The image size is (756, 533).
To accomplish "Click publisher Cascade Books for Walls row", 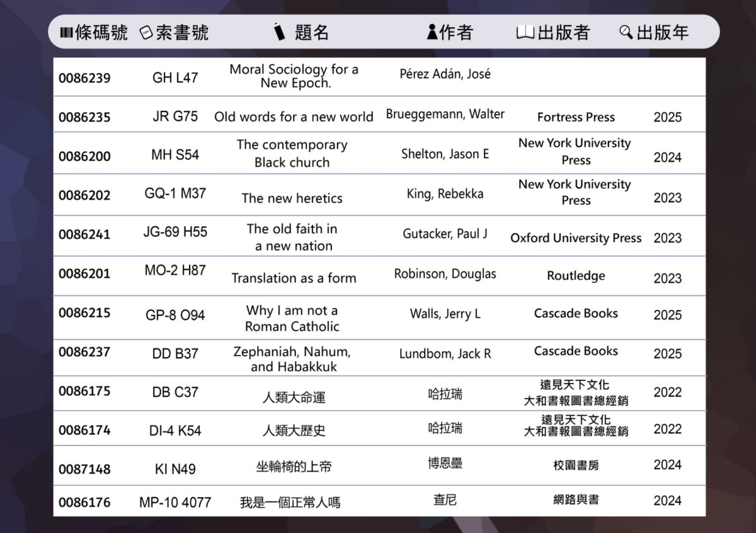I will (576, 313).
